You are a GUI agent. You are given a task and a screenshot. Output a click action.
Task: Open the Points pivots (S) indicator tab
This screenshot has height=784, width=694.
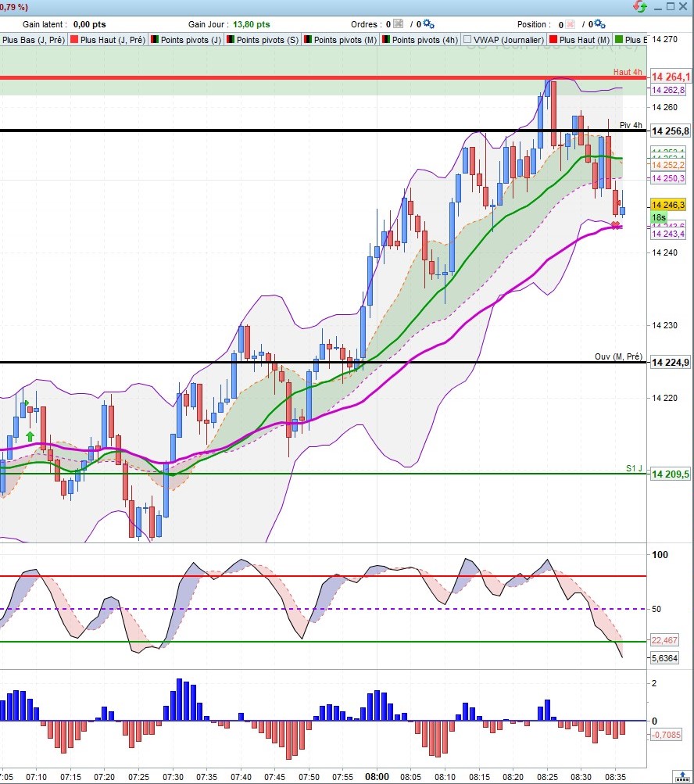(x=263, y=40)
